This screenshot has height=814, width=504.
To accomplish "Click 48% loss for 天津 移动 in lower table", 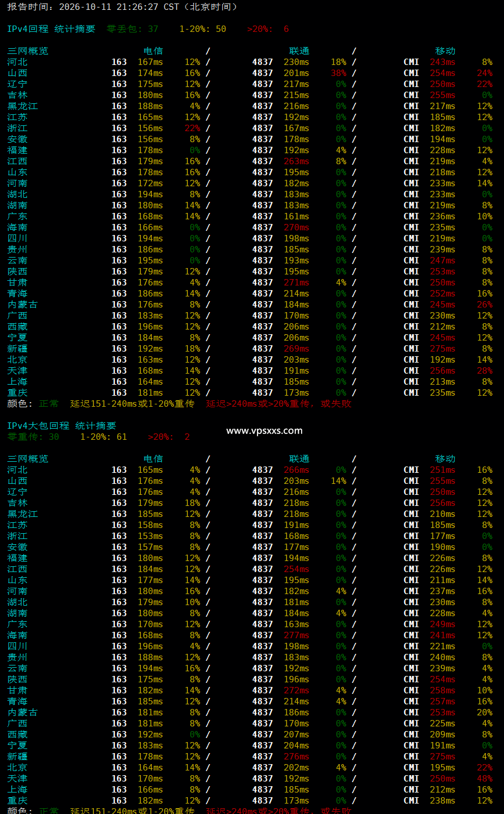I will point(485,779).
